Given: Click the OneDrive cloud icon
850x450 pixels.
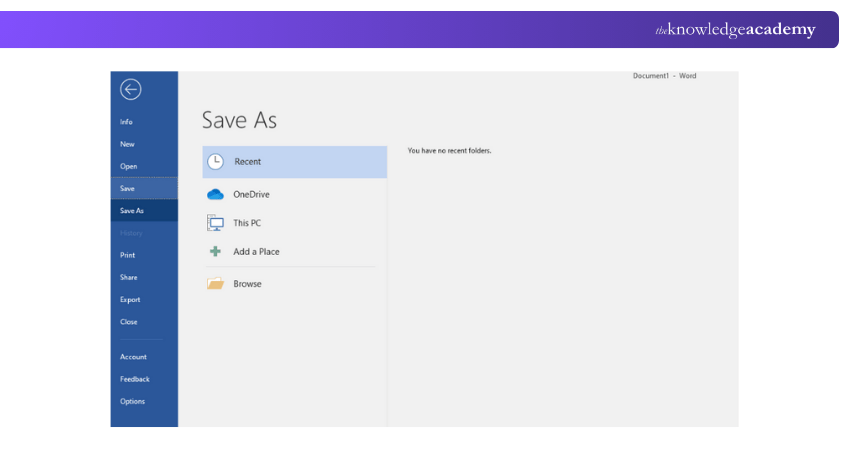Looking at the screenshot, I should coord(215,194).
